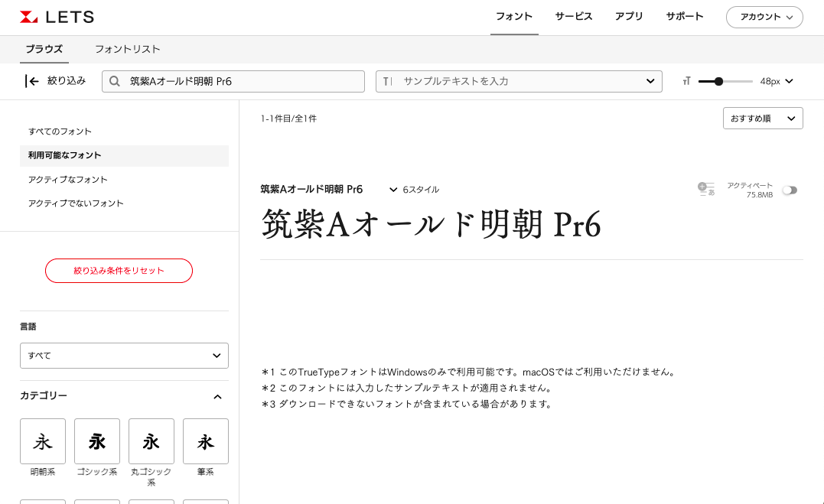Click the 絞り込み label
824x504 pixels.
(x=67, y=81)
